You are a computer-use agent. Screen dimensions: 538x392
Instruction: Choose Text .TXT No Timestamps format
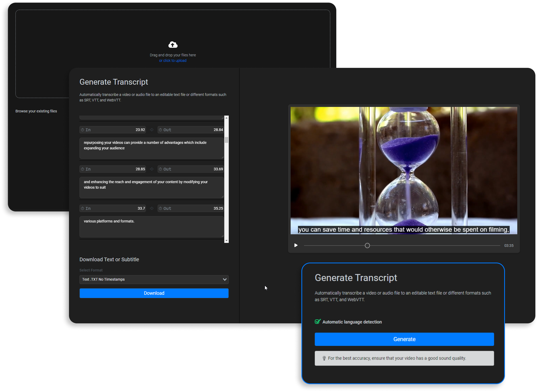pyautogui.click(x=154, y=279)
